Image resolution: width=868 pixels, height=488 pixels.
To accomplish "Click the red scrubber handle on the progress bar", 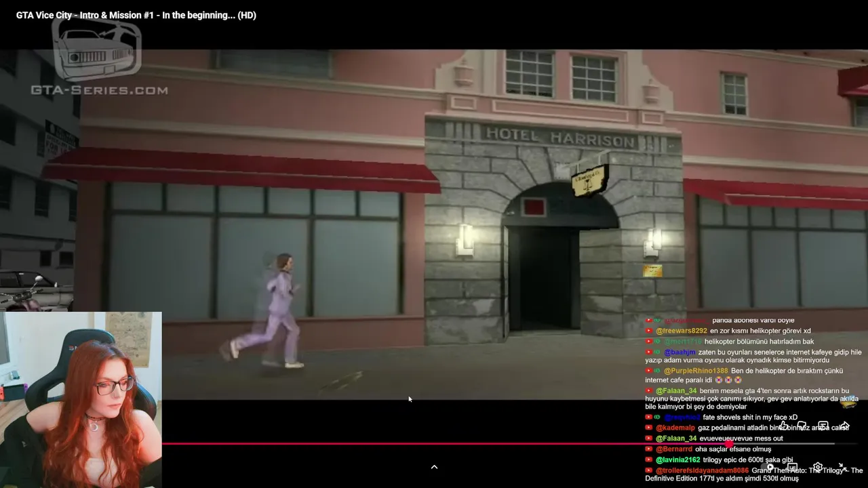I will coord(729,444).
